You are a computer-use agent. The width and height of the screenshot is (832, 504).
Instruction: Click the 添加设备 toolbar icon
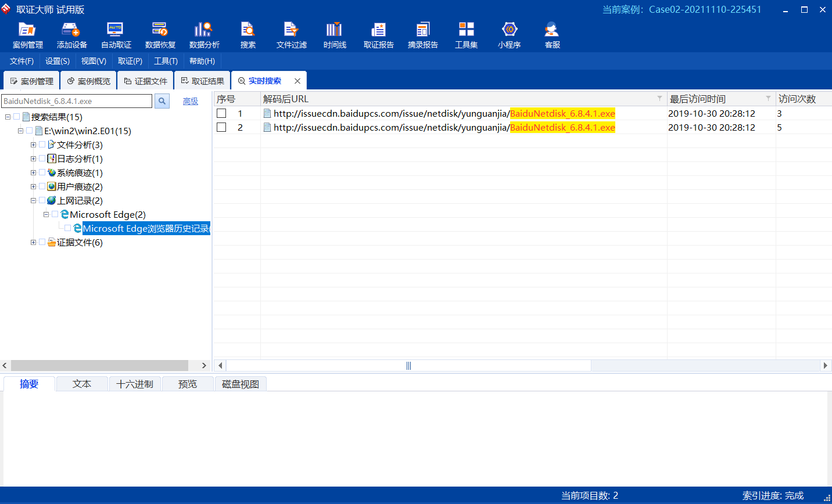pyautogui.click(x=71, y=35)
